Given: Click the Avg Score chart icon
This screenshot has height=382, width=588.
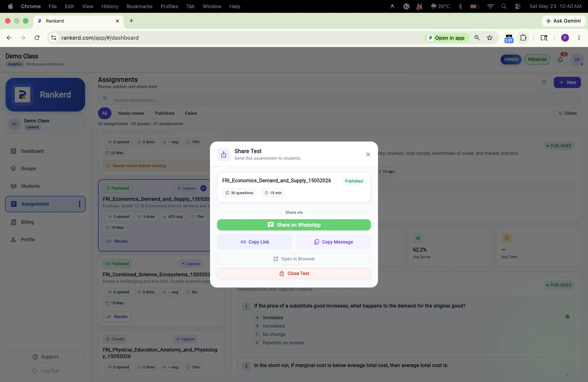Looking at the screenshot, I should (418, 238).
